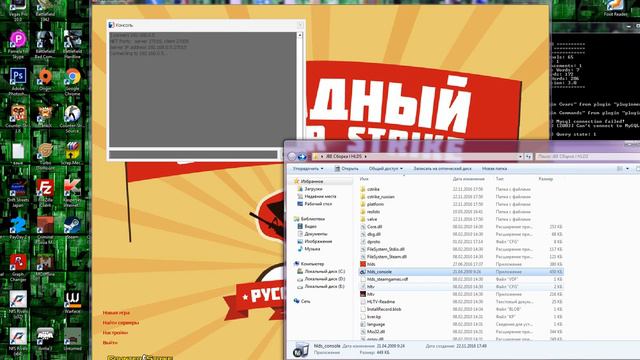This screenshot has height=360, width=640.
Task: Sort files by Имя column header
Action: [364, 179]
